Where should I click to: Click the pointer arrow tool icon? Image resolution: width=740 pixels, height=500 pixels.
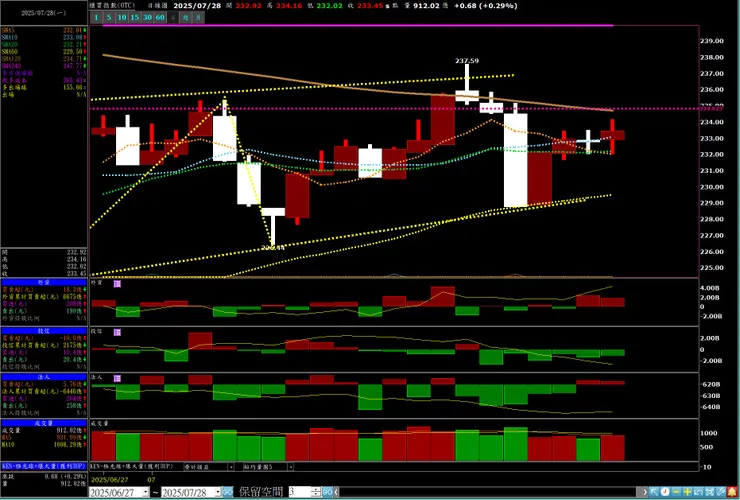pyautogui.click(x=654, y=492)
